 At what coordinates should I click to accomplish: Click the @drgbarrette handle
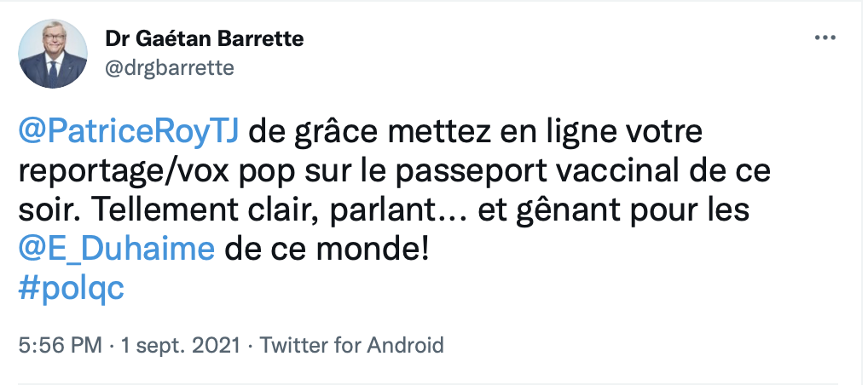pos(169,68)
